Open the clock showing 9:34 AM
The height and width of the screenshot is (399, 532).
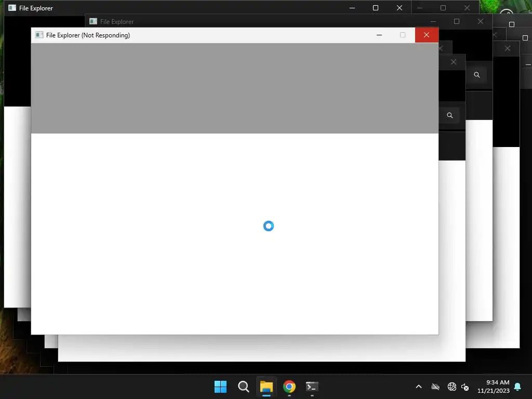point(497,382)
